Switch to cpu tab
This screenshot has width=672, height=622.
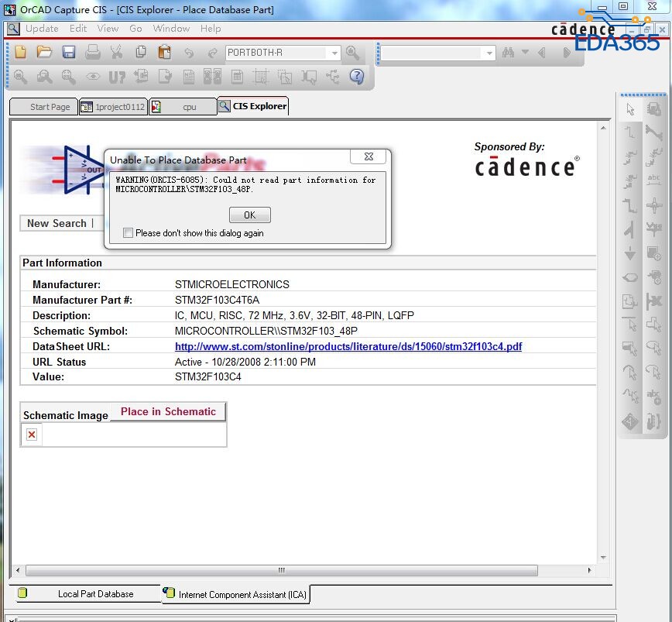click(183, 107)
